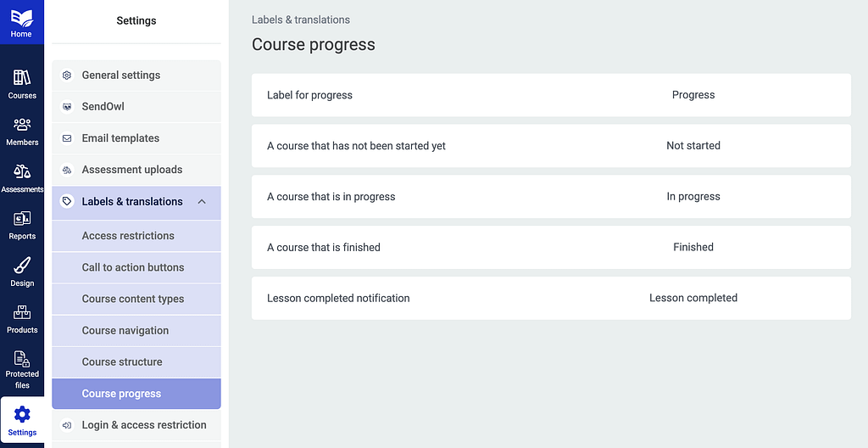Select Access restrictions sub-item
Screen dimensions: 868x448
pos(136,236)
